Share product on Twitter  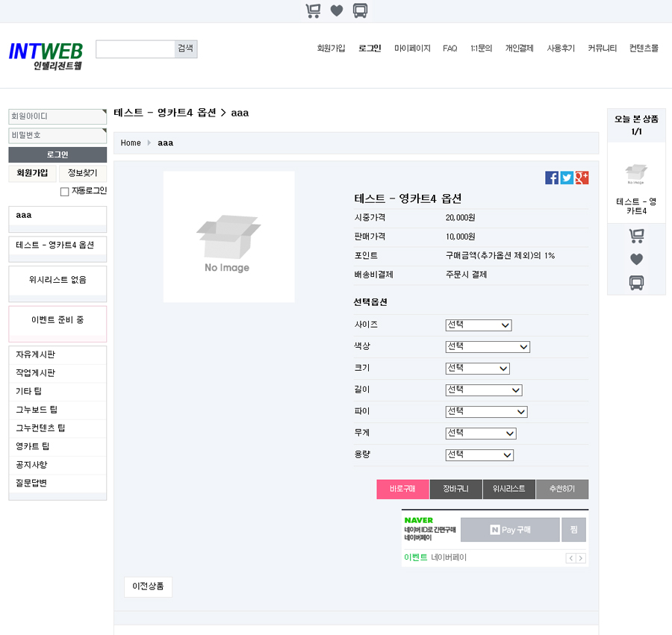pyautogui.click(x=567, y=178)
